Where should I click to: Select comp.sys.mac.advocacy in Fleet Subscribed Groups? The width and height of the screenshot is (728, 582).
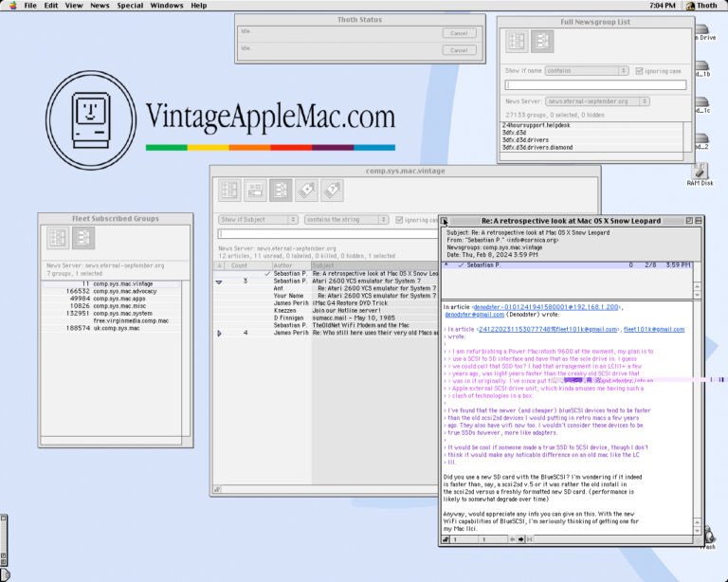tap(111, 291)
